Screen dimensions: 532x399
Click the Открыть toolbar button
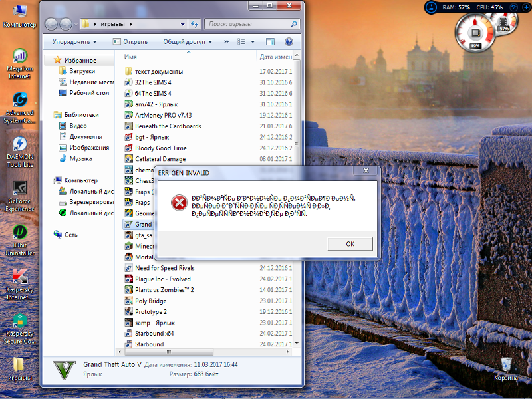click(130, 41)
